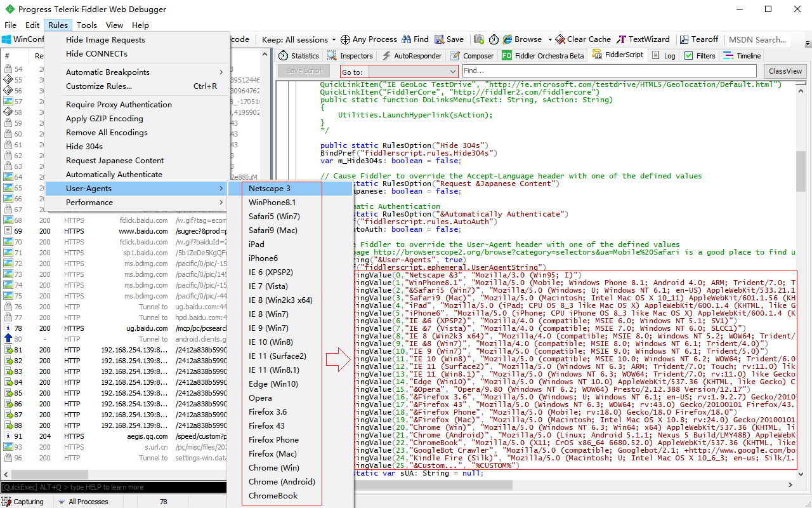Expand the Go to dropdown

[452, 72]
